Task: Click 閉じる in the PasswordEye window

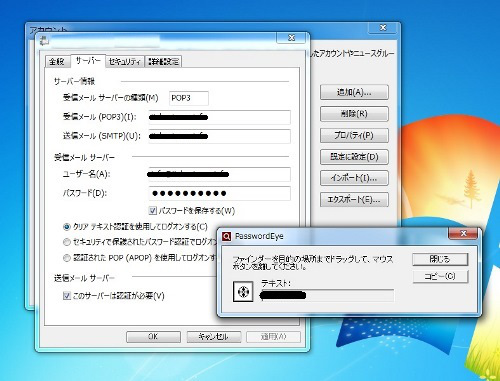Action: pyautogui.click(x=440, y=259)
